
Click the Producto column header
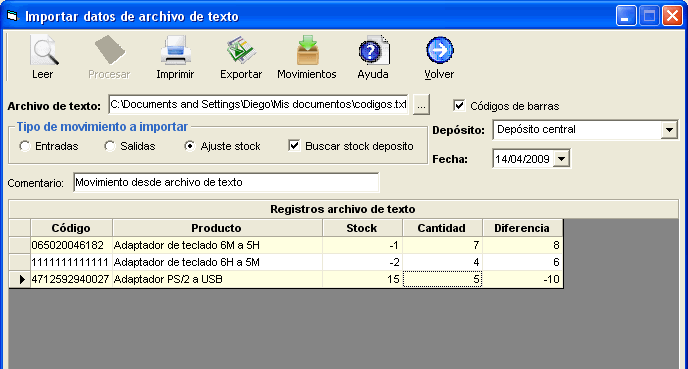217,228
